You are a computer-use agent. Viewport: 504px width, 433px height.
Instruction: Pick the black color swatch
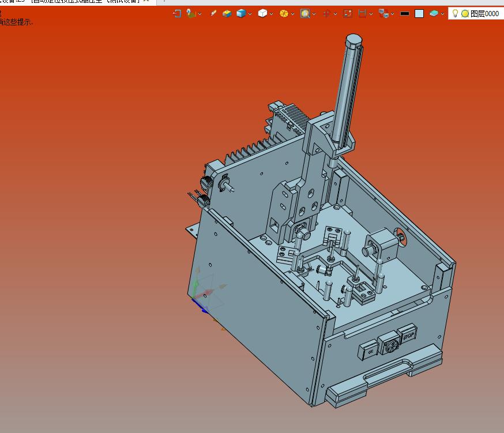[405, 13]
